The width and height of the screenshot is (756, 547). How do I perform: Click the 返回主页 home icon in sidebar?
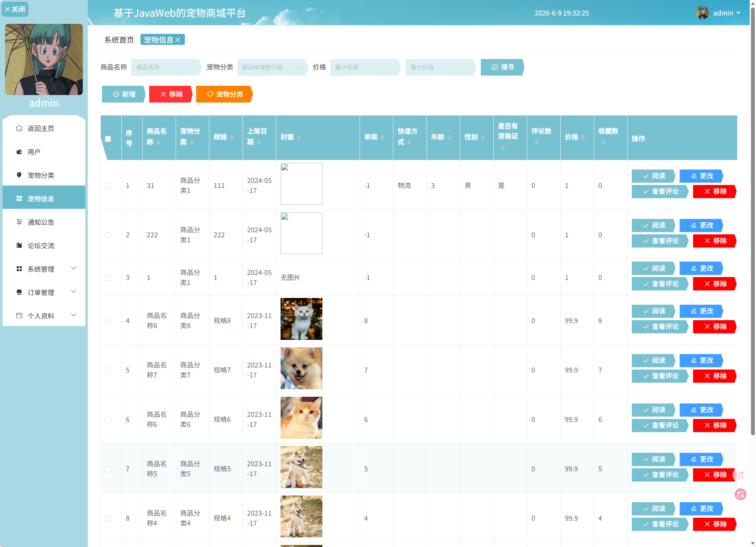point(19,128)
